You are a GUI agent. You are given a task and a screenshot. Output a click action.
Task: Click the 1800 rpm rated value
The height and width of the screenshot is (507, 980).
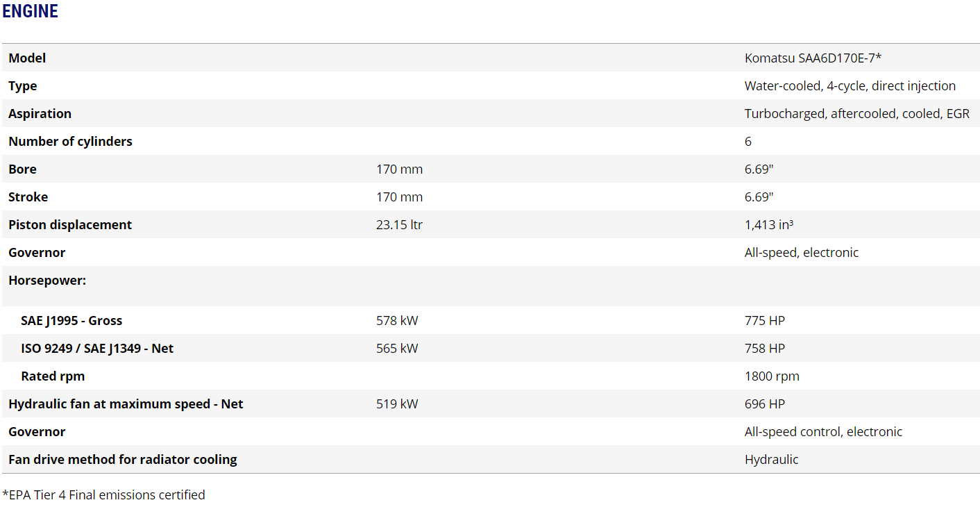[772, 376]
